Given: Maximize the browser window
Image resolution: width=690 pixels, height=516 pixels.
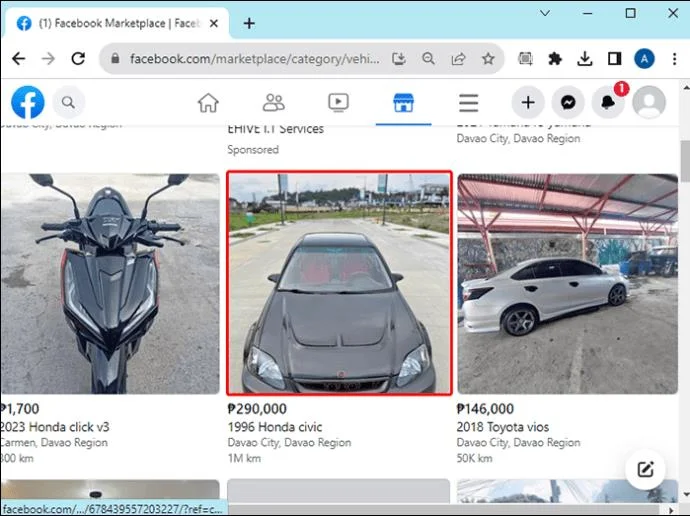Looking at the screenshot, I should pyautogui.click(x=631, y=13).
